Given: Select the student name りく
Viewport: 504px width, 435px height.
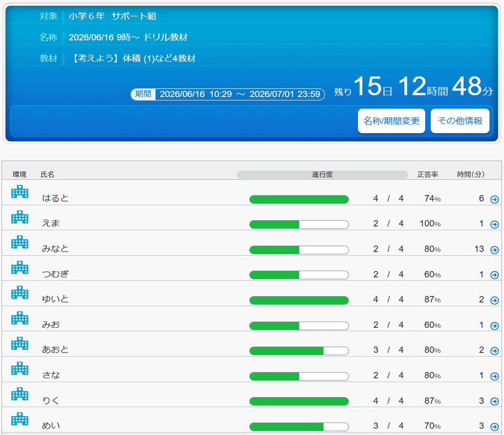Looking at the screenshot, I should (51, 400).
